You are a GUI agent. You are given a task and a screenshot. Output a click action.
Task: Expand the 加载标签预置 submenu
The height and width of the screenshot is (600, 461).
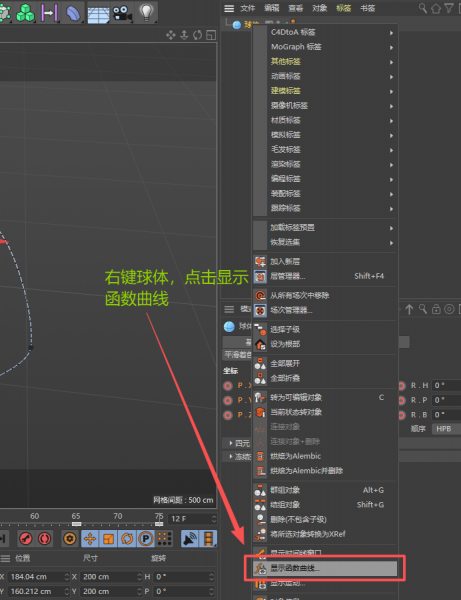click(x=325, y=228)
